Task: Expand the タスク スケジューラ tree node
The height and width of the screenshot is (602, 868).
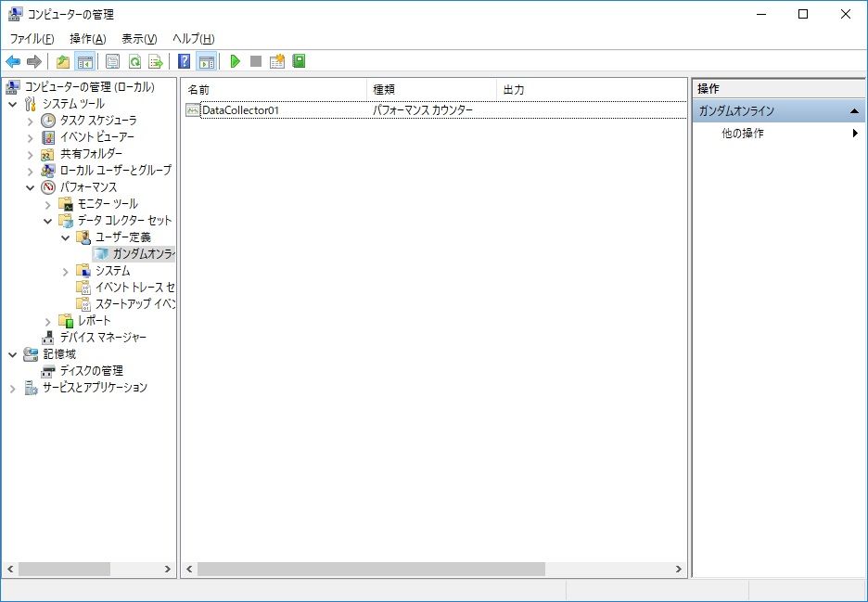Action: coord(30,121)
